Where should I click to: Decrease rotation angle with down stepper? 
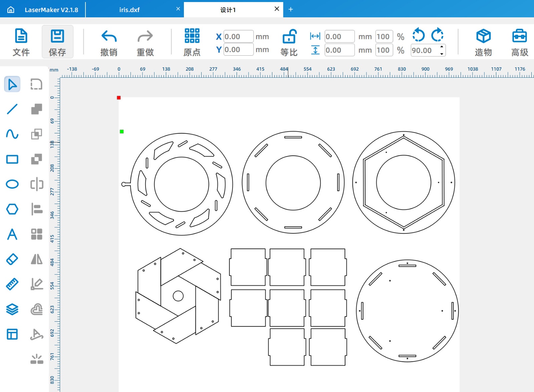click(442, 54)
